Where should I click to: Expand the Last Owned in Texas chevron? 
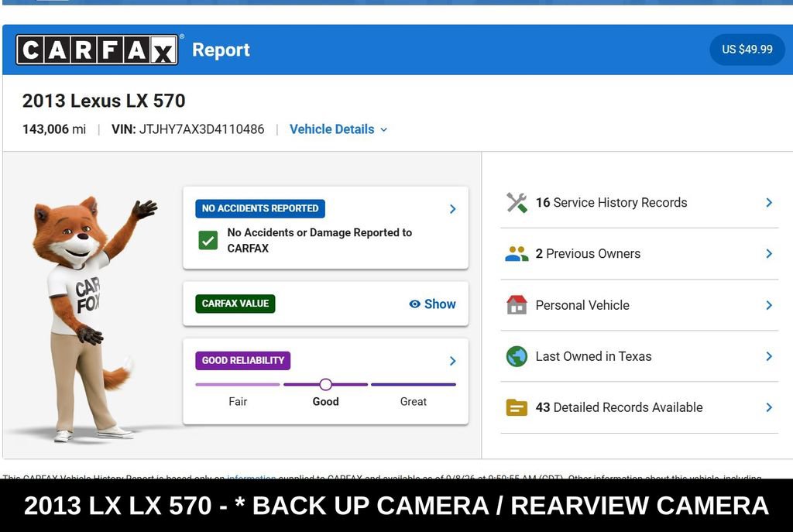[x=769, y=356]
